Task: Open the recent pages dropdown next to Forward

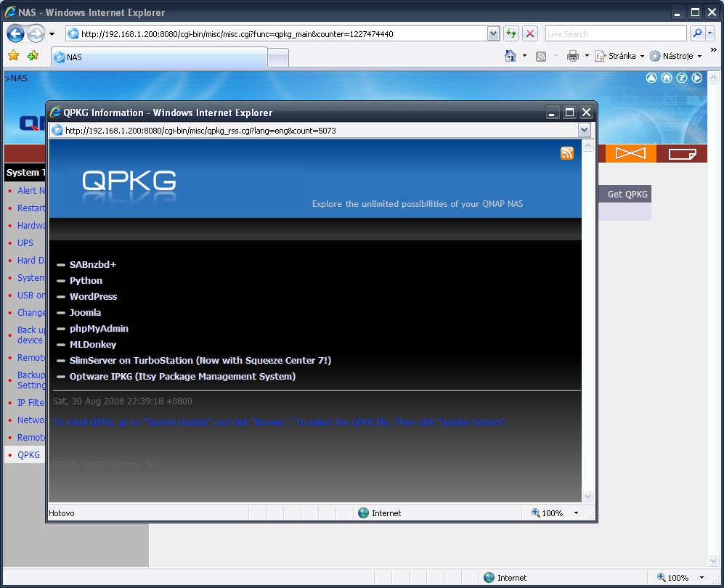Action: pyautogui.click(x=52, y=33)
